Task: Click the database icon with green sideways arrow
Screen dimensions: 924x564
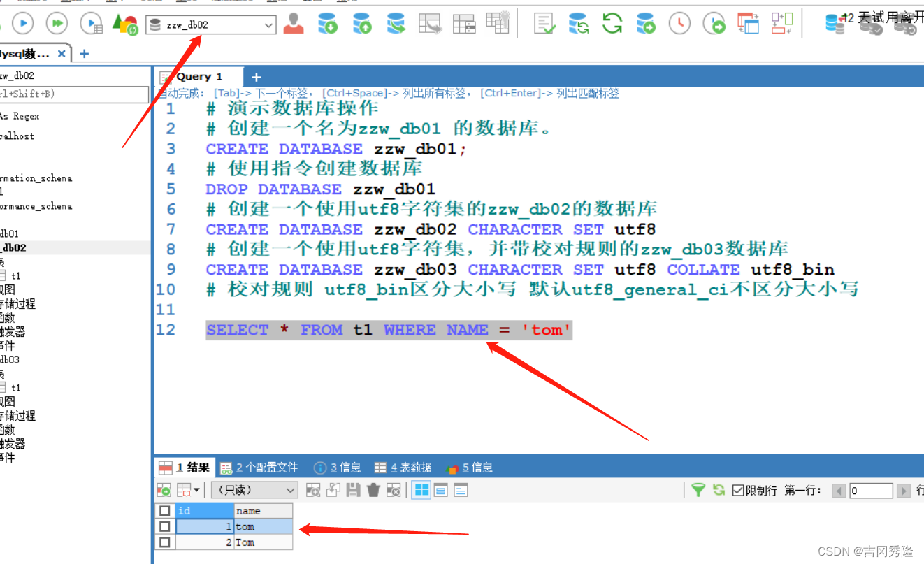Action: tap(396, 24)
